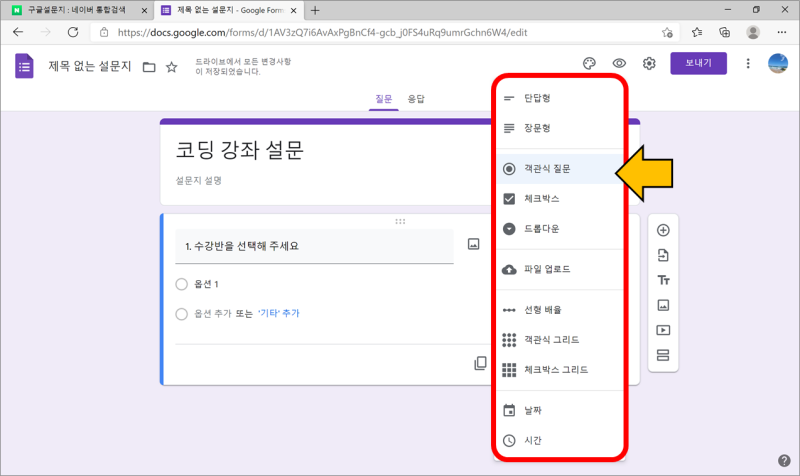Close the Google Forms browser tab
Viewport: 800px width, 476px height.
coord(293,10)
